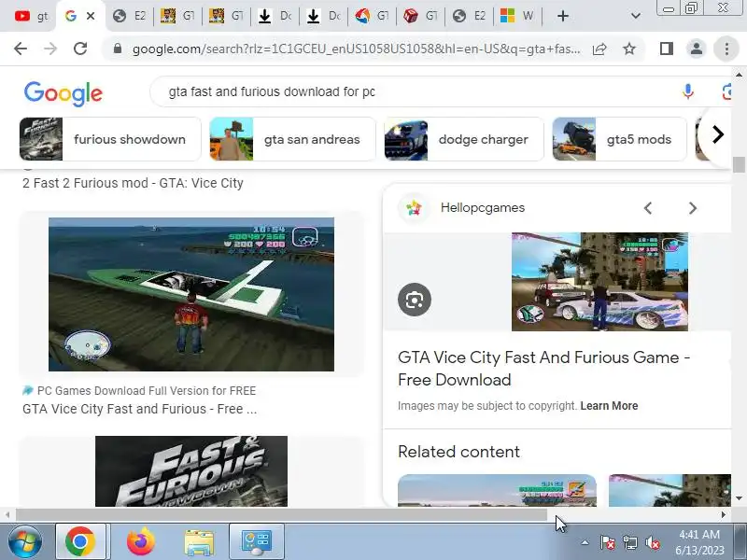Bookmark this page with star
Image resolution: width=747 pixels, height=560 pixels.
629,49
